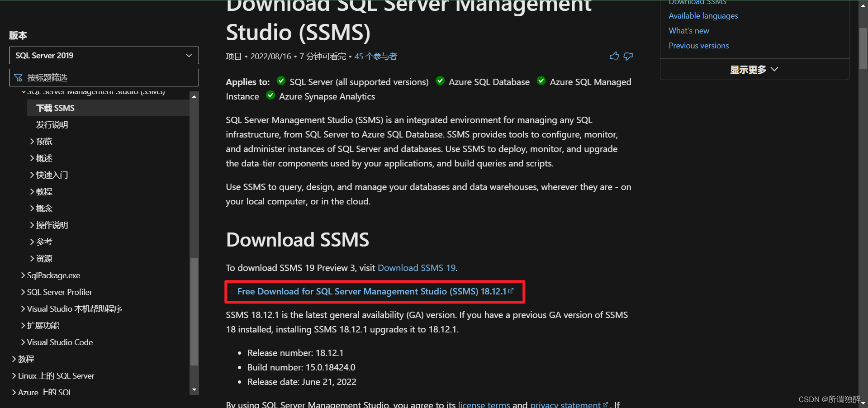This screenshot has width=868, height=408.
Task: Open the privacy statement link
Action: coord(565,404)
